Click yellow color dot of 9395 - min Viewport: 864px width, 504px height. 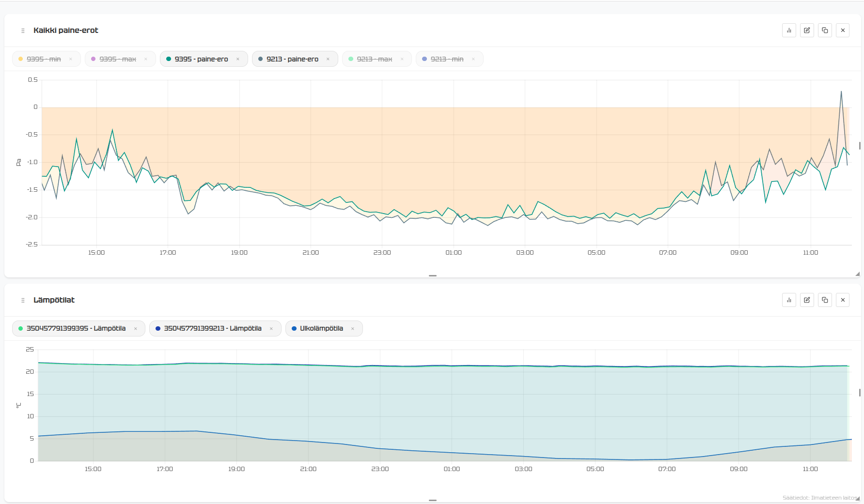coord(20,59)
